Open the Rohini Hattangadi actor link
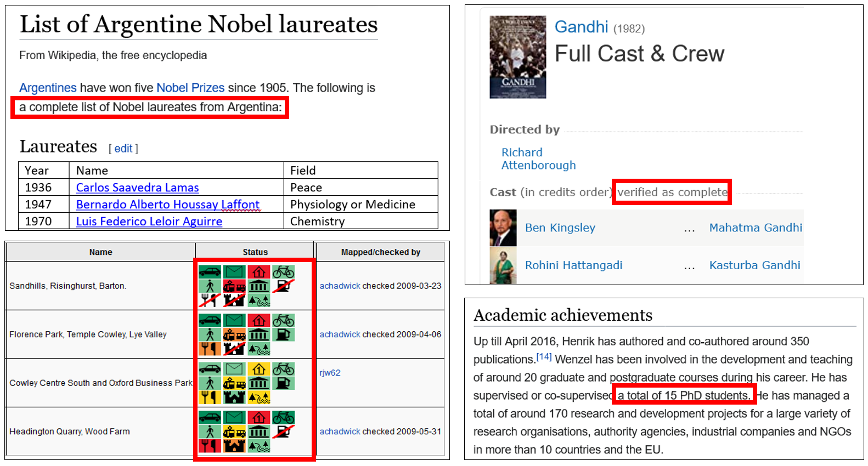 [x=573, y=265]
